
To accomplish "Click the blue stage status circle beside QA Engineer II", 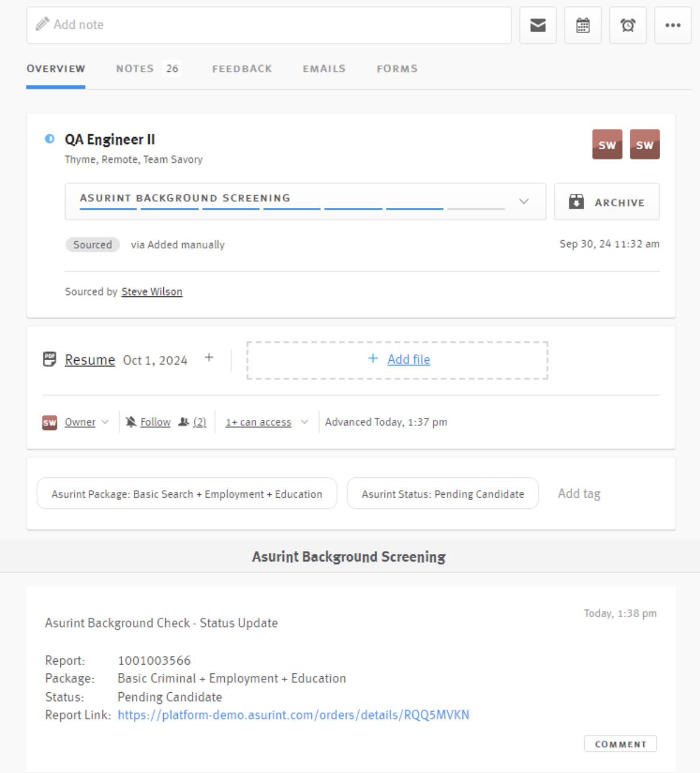I will tap(50, 139).
